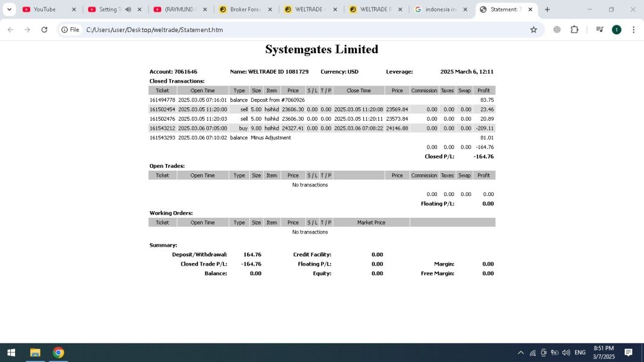Click the Market Price column header

click(x=371, y=223)
